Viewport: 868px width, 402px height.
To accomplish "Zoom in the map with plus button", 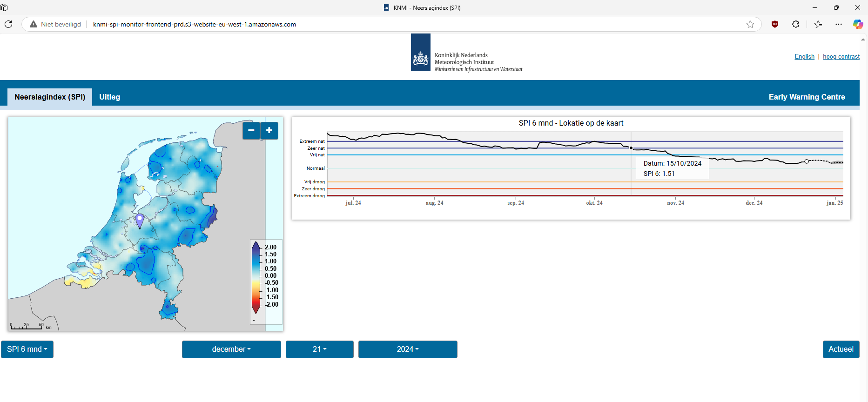I will [x=269, y=131].
